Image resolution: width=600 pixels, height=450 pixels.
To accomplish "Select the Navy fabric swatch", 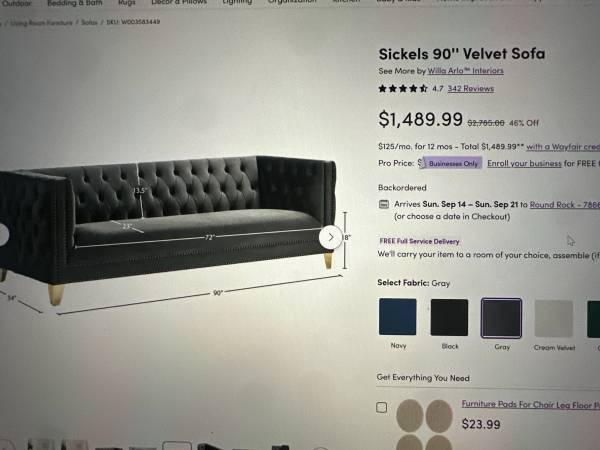I will 398,317.
